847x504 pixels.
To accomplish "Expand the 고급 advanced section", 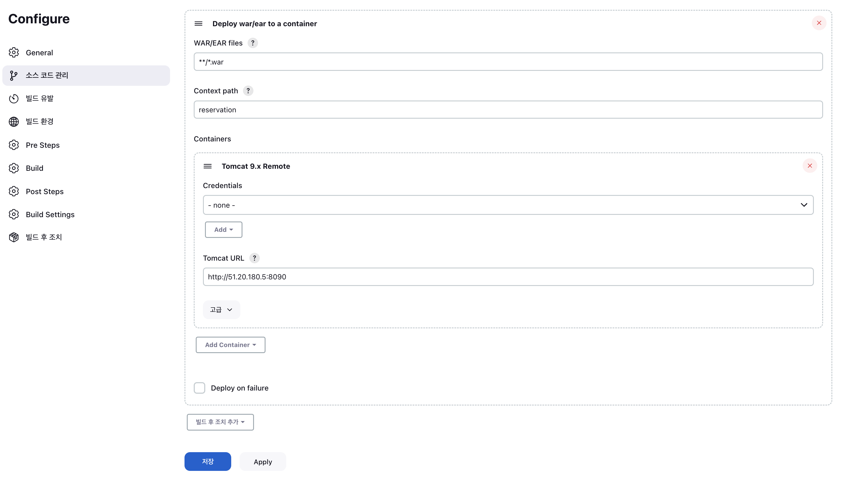I will [221, 310].
